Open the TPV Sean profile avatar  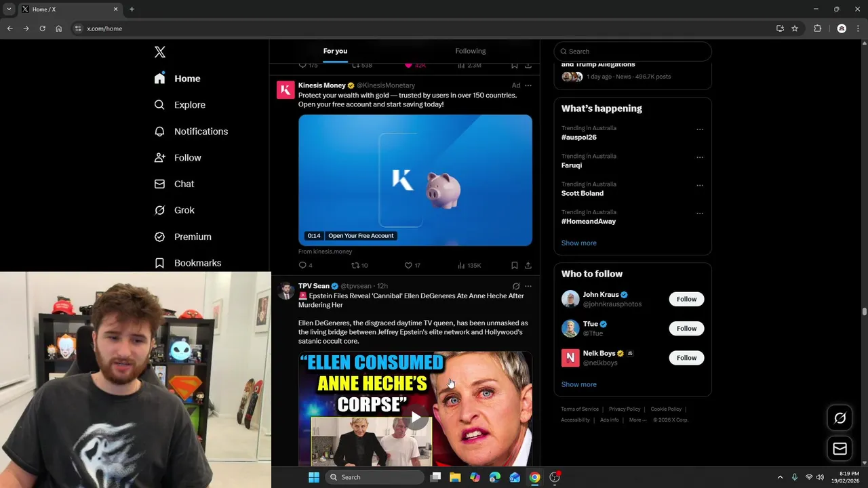pos(285,291)
